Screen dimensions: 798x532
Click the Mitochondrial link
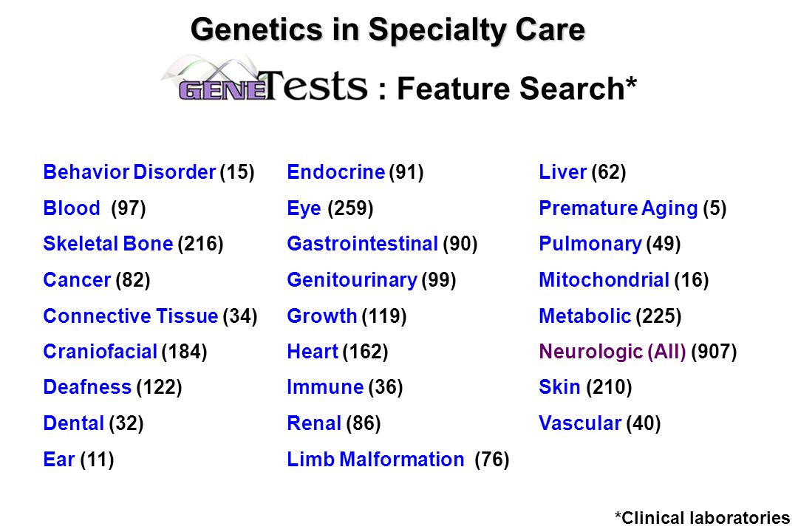[604, 280]
